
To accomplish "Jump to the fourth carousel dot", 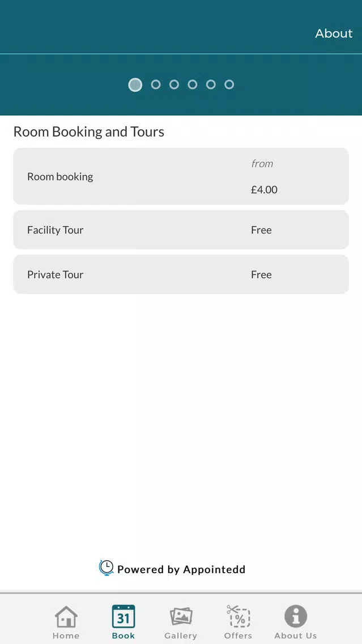I will pos(193,84).
